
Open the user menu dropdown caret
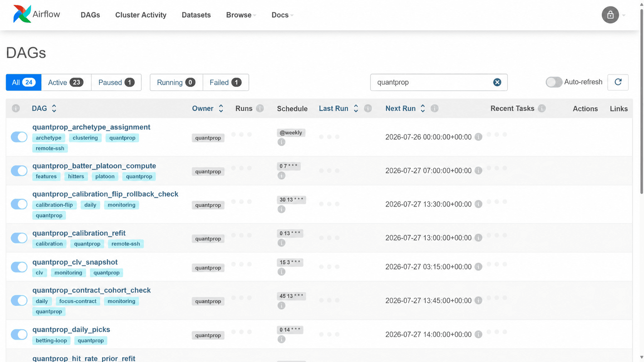(624, 15)
